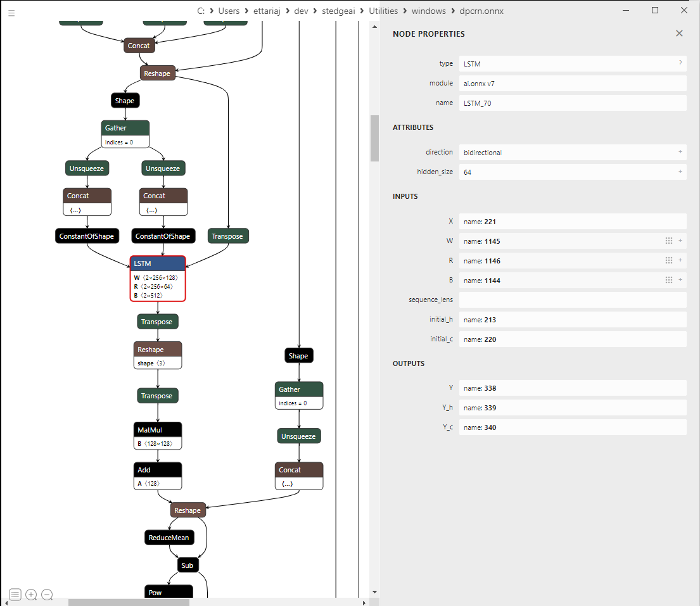This screenshot has height=606, width=700.
Task: Expand input W with its plus control
Action: point(680,241)
